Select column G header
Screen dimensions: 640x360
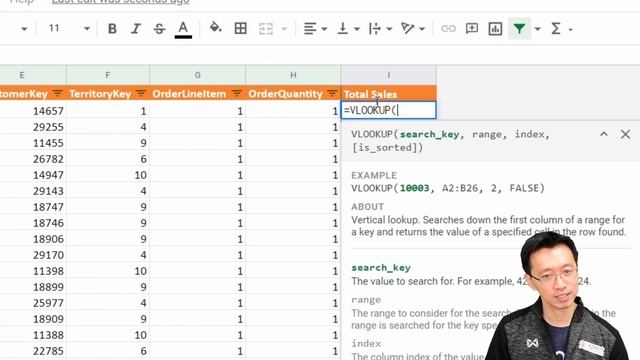tap(198, 75)
